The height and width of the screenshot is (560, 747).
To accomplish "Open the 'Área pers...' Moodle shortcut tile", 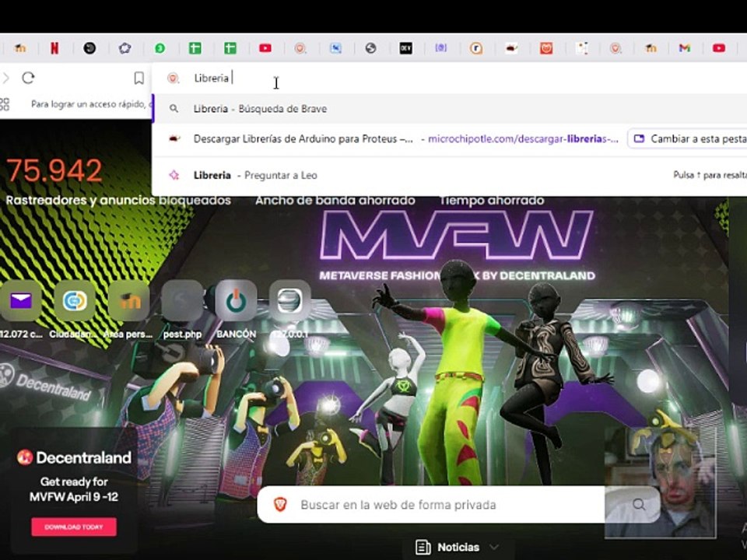I will pos(128,300).
